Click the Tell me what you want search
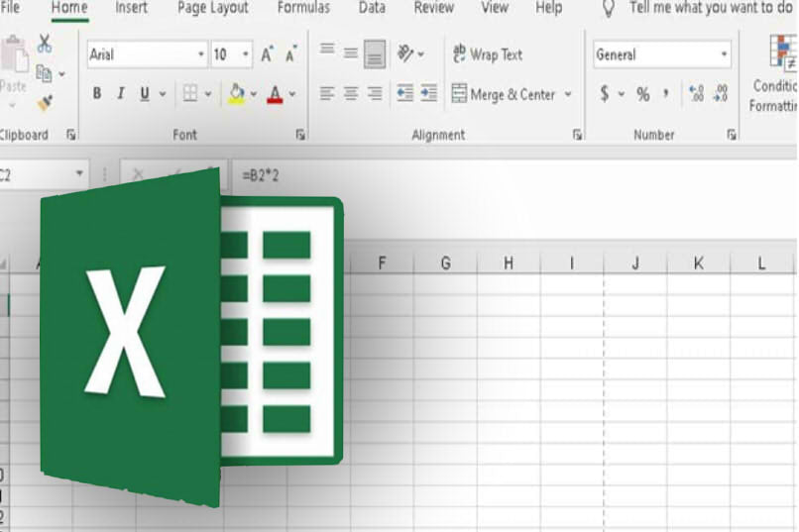This screenshot has height=532, width=799. [x=711, y=8]
